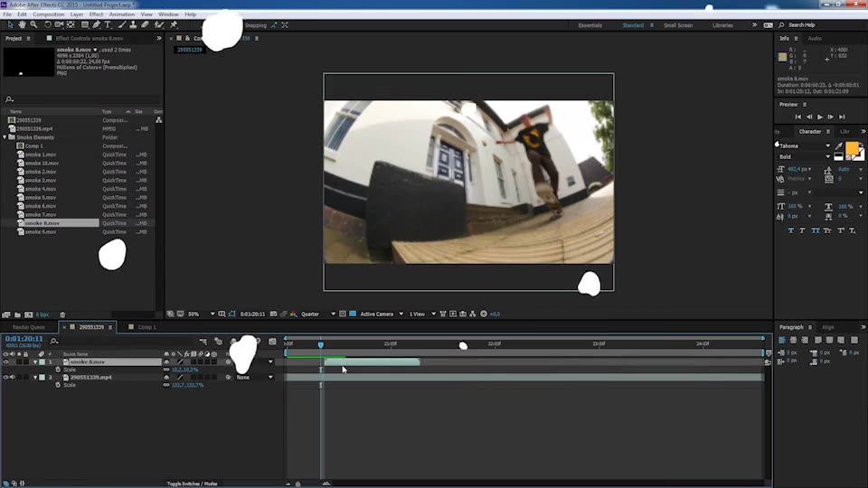This screenshot has width=868, height=488.
Task: Select the Pan Behind anchor point tool
Action: (x=71, y=25)
